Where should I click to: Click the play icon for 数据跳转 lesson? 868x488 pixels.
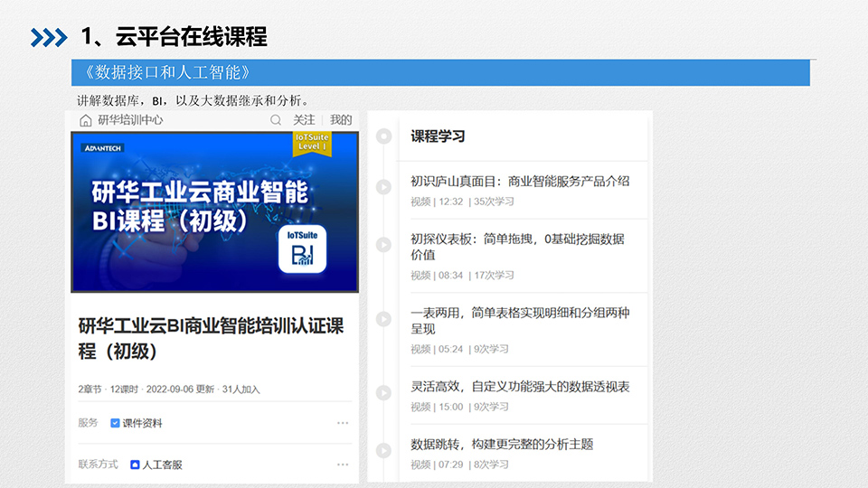(384, 450)
